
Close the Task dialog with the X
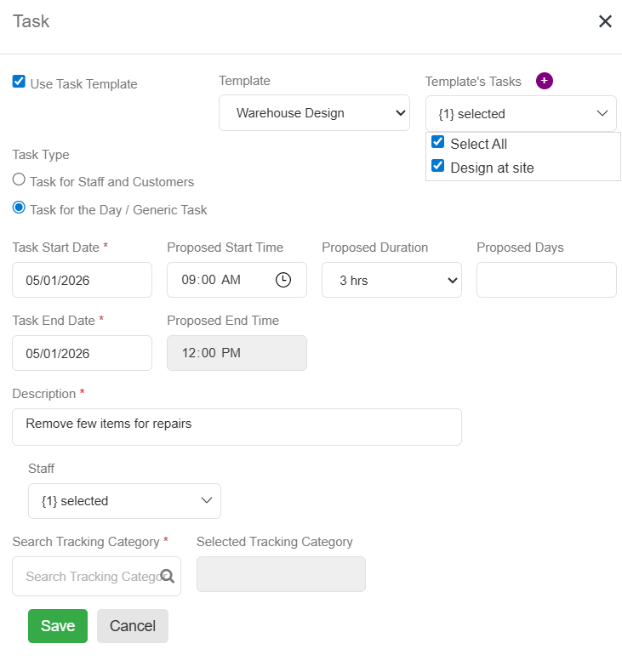605,21
